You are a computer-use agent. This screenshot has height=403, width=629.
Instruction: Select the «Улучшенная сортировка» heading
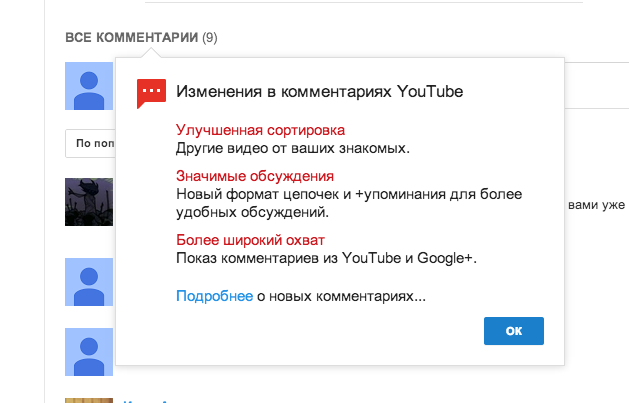260,130
